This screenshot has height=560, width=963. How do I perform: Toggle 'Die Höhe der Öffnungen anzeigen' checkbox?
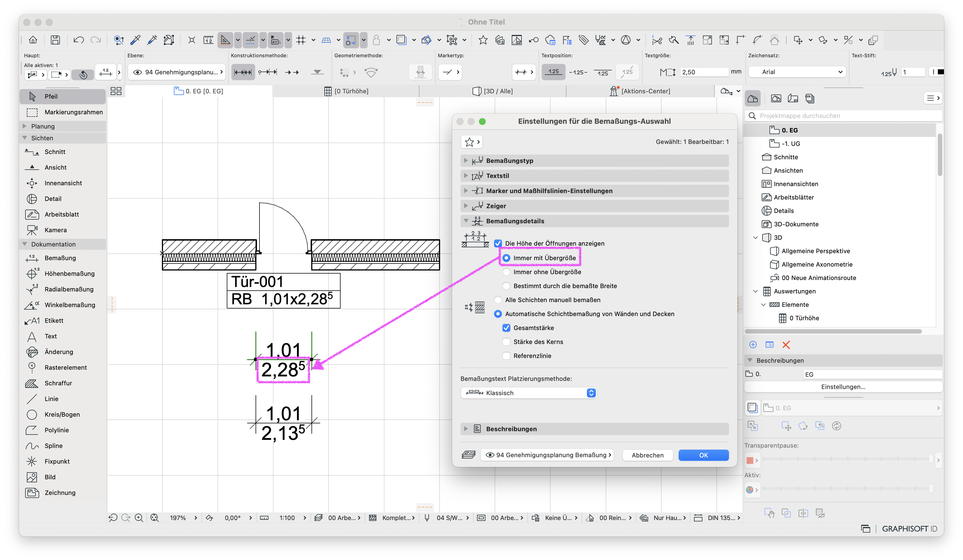[498, 243]
